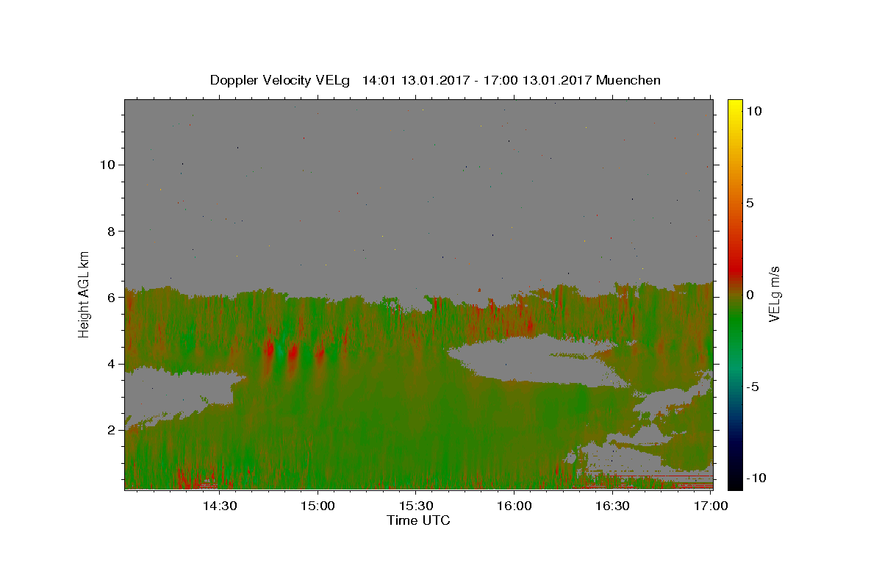882x588 pixels.
Task: Click the 14:30 time axis label
Action: pos(219,506)
